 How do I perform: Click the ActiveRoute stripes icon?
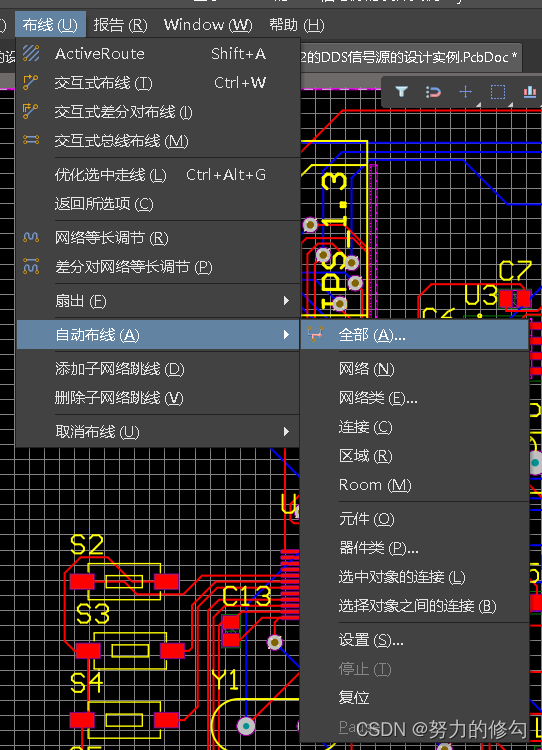[31, 53]
